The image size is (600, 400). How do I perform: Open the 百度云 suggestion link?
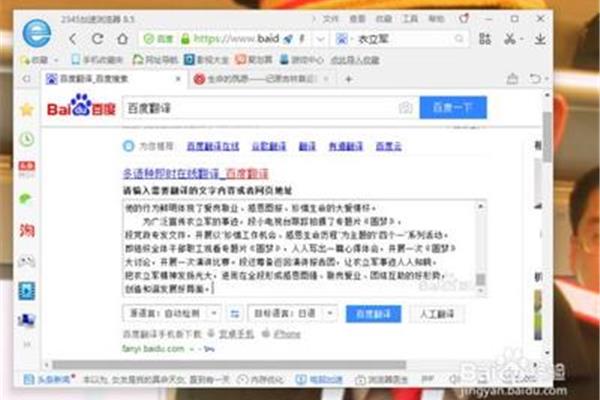tap(388, 146)
